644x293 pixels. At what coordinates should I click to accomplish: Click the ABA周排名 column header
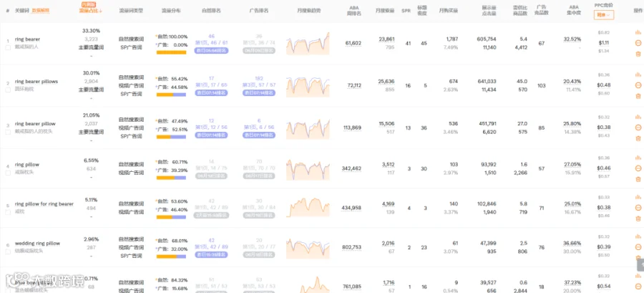coord(353,11)
